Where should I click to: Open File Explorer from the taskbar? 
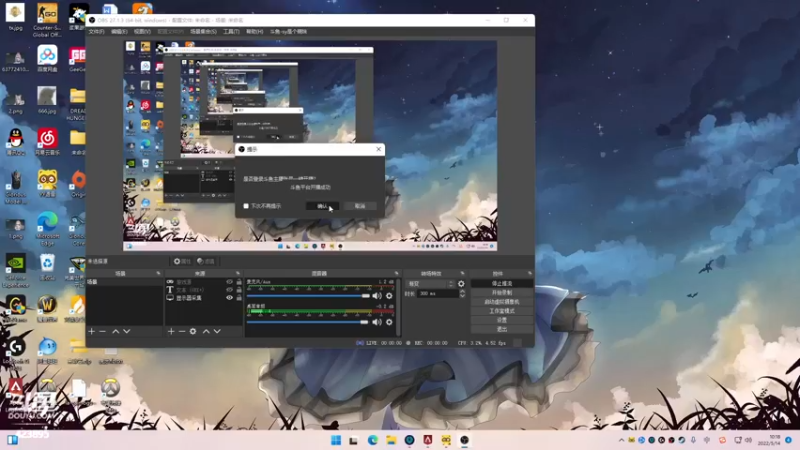391,440
